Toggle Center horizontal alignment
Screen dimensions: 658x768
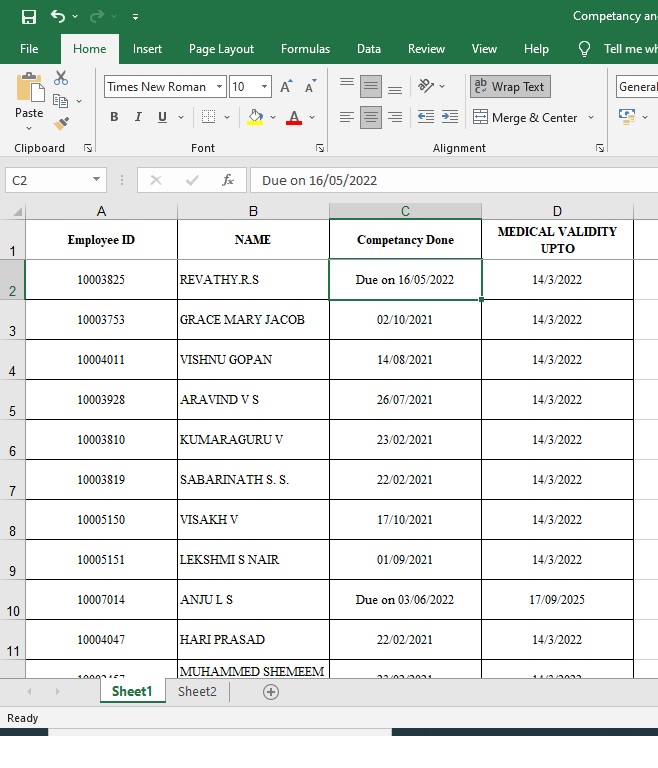click(x=371, y=117)
